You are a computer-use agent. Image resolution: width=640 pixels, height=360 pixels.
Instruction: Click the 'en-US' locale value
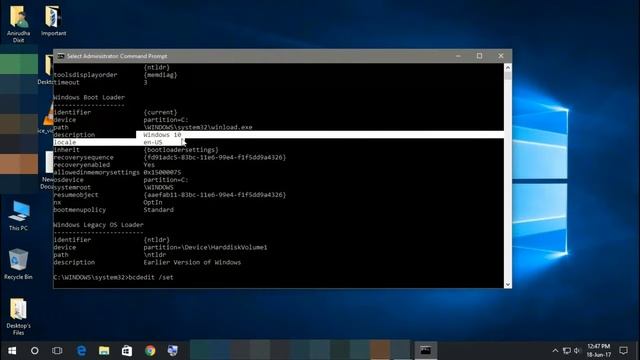pos(153,142)
